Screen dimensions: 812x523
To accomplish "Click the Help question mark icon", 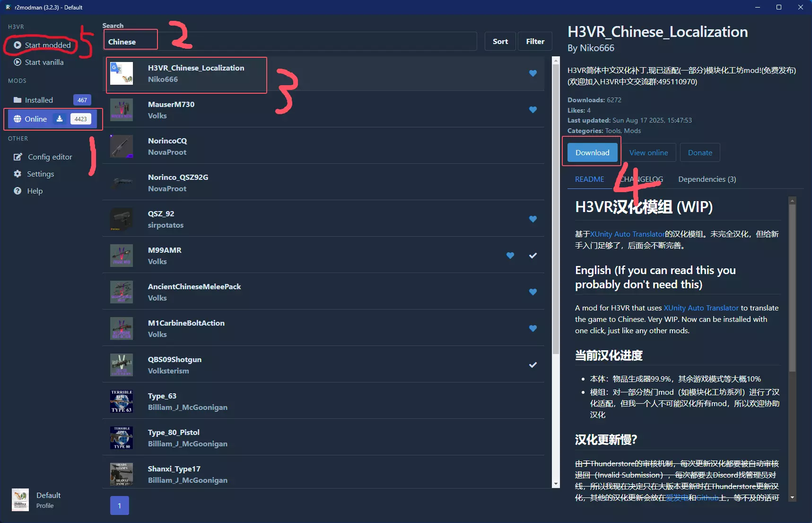I will tap(17, 191).
